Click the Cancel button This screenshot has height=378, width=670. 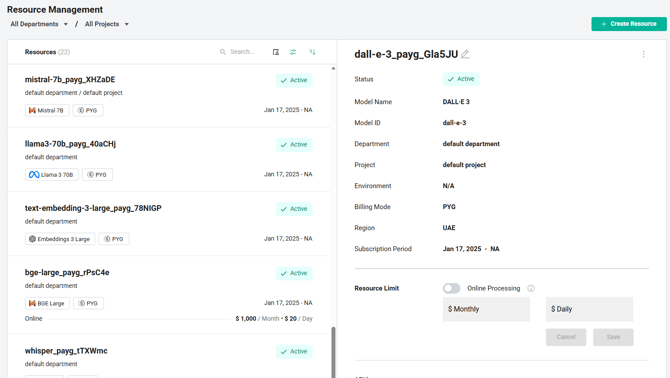click(x=566, y=337)
